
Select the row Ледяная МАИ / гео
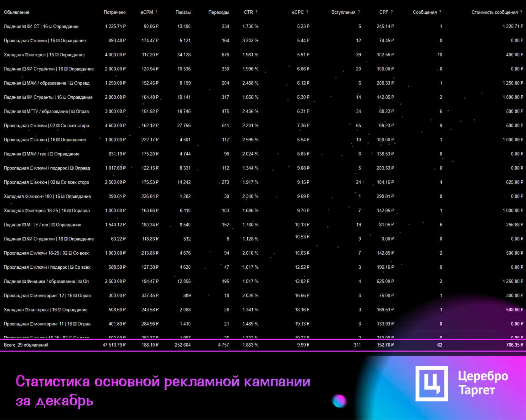pos(263,154)
